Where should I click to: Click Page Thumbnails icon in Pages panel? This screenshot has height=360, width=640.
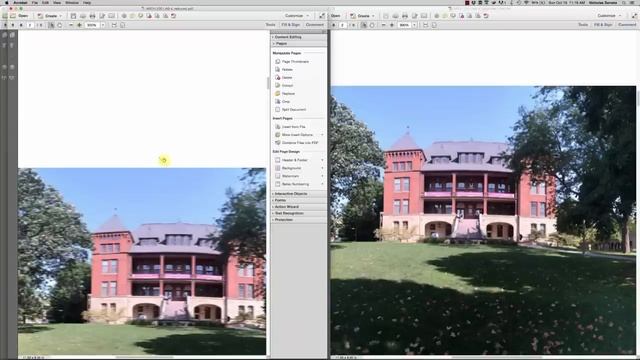[x=278, y=61]
